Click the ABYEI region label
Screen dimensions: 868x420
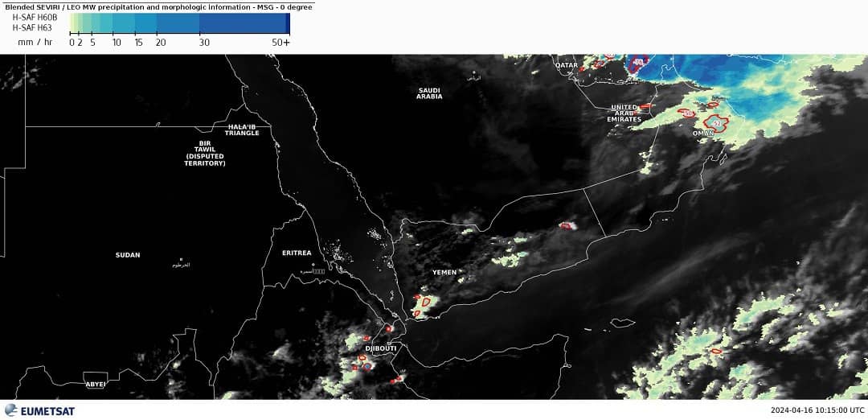pos(96,385)
